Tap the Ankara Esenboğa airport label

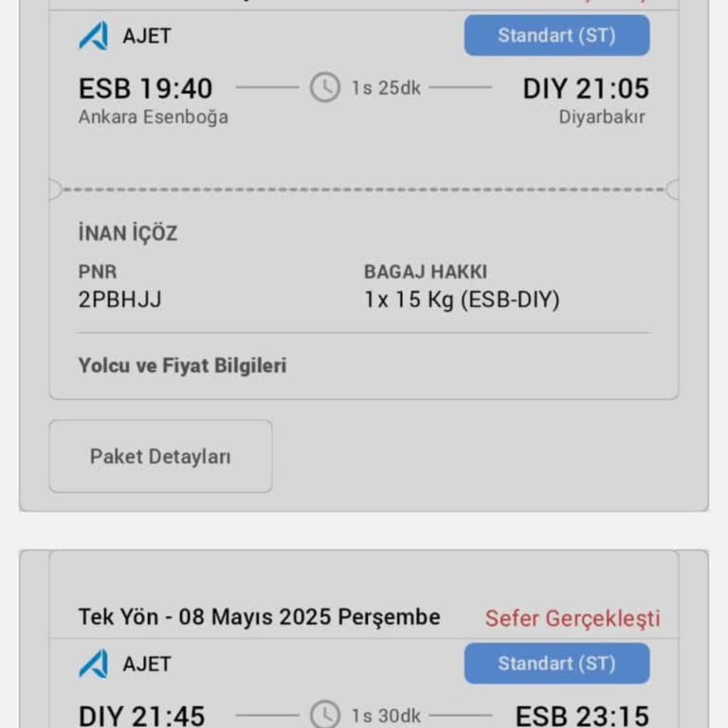click(x=153, y=117)
